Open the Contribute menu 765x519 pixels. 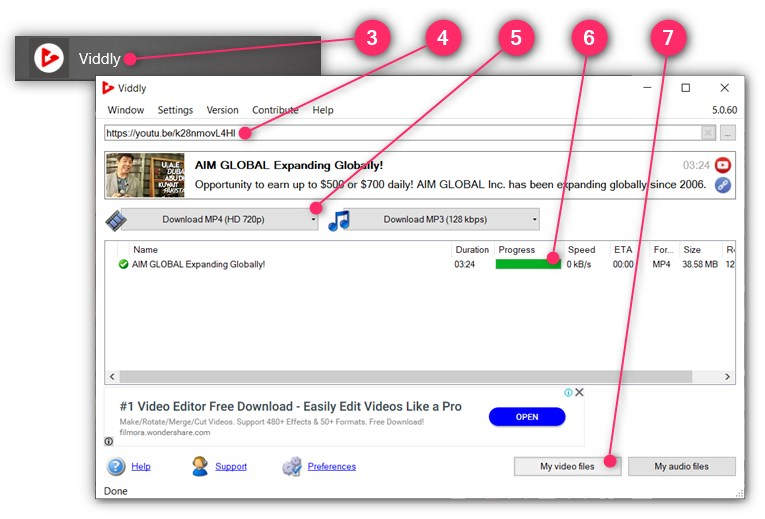pyautogui.click(x=275, y=110)
